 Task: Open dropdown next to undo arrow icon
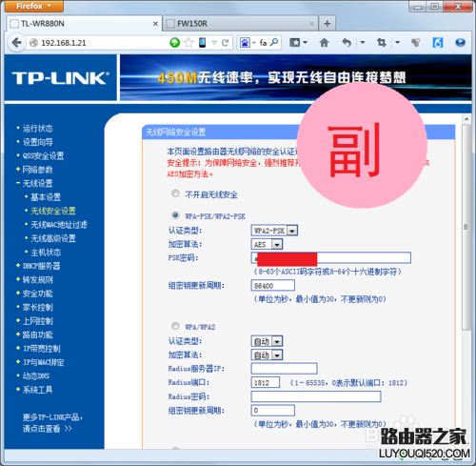tap(363, 43)
